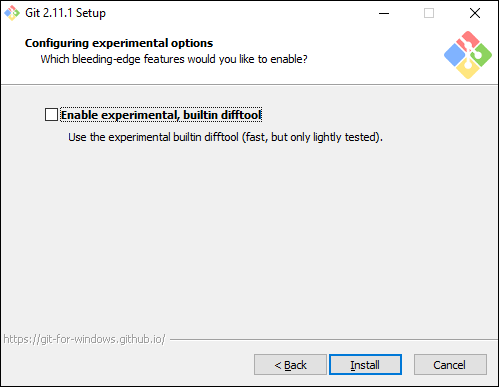Click the blue diamond of the Git logo
The image size is (499, 387).
coord(454,55)
